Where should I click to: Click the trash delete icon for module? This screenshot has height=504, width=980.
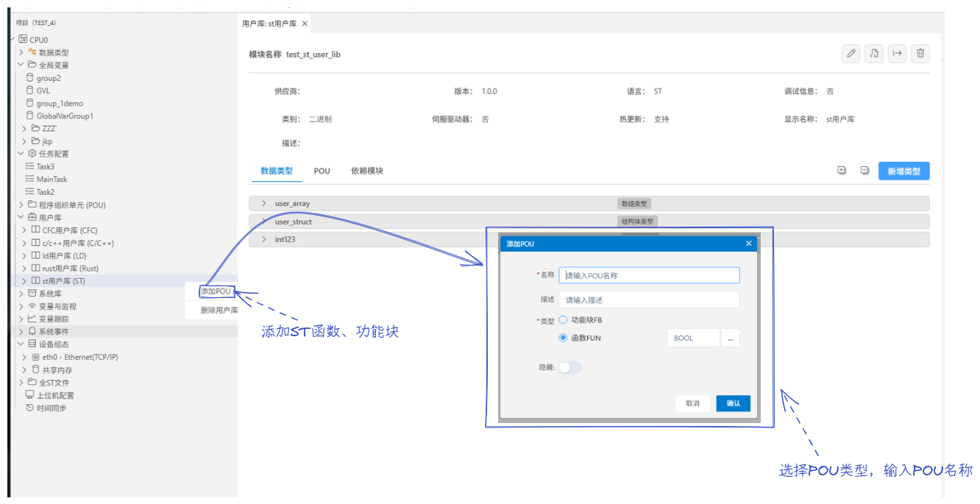coord(920,54)
